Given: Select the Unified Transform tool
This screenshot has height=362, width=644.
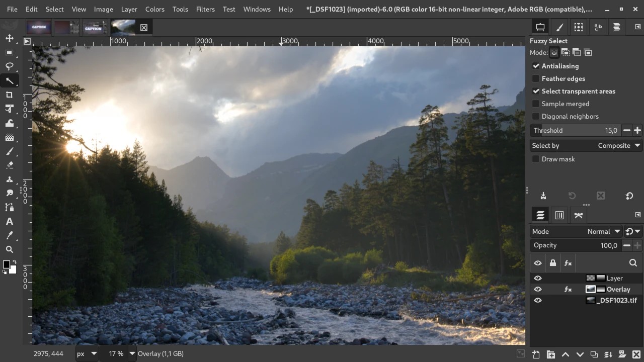Looking at the screenshot, I should point(9,109).
